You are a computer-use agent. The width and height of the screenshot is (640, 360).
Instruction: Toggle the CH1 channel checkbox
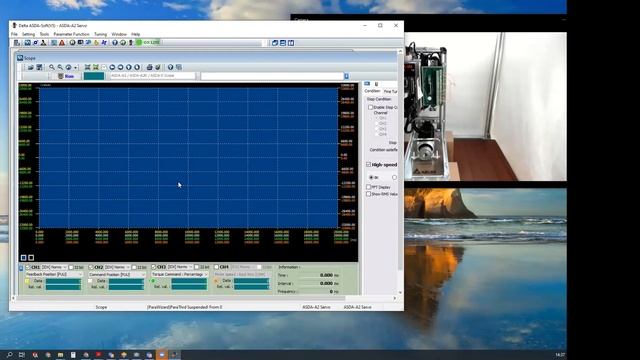click(x=28, y=267)
